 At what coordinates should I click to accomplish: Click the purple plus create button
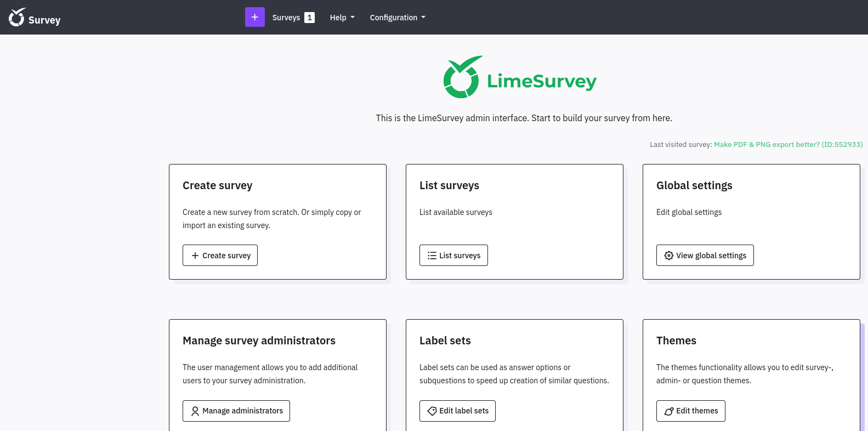254,17
